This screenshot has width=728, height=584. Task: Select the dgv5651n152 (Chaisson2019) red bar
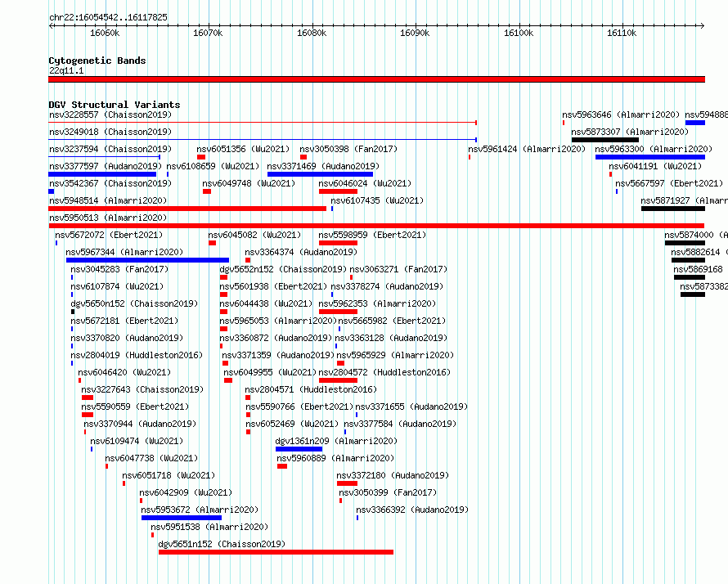(x=276, y=552)
